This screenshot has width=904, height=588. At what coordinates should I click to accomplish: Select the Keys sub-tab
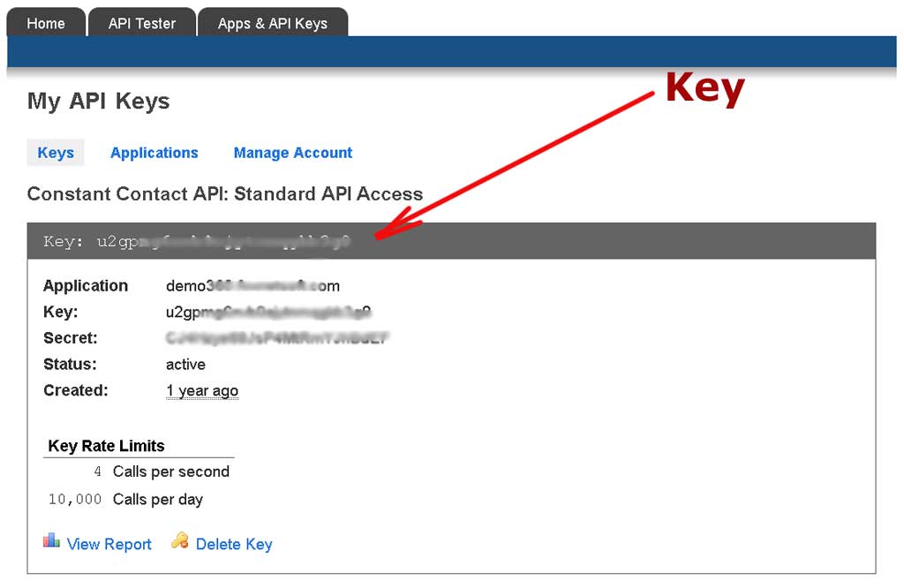pyautogui.click(x=56, y=153)
